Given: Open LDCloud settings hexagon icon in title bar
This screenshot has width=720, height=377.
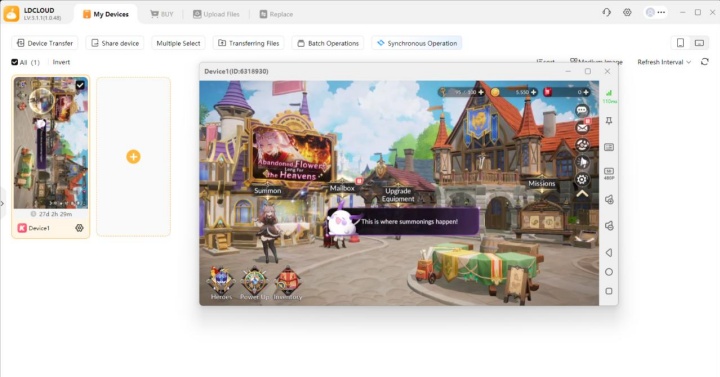Looking at the screenshot, I should (x=627, y=12).
